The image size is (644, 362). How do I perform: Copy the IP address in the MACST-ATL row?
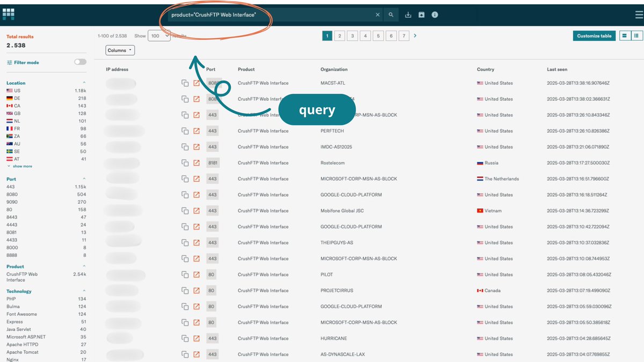tap(185, 83)
